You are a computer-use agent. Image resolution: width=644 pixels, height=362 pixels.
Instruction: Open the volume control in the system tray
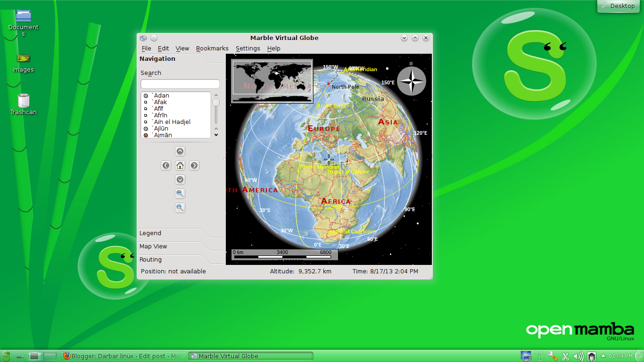coord(577,356)
